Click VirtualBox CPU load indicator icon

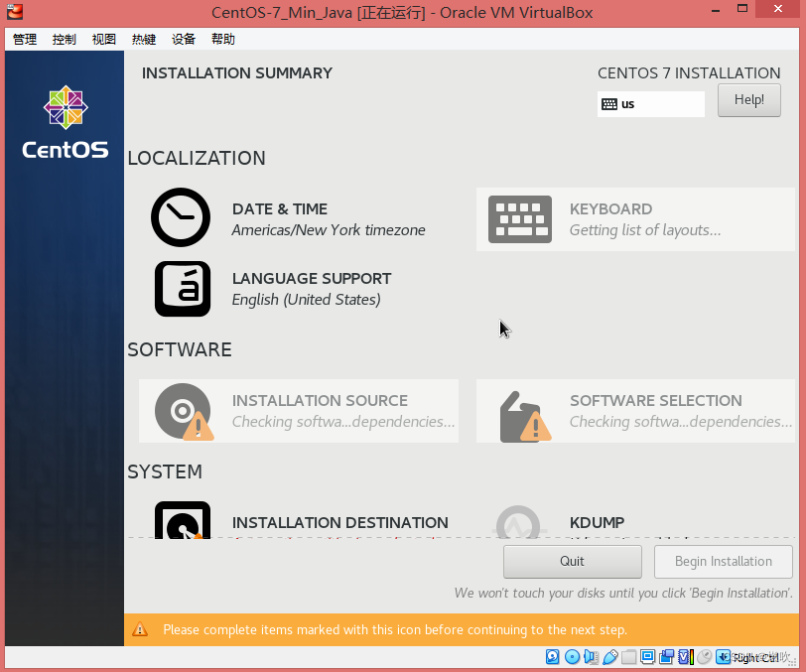coord(686,656)
